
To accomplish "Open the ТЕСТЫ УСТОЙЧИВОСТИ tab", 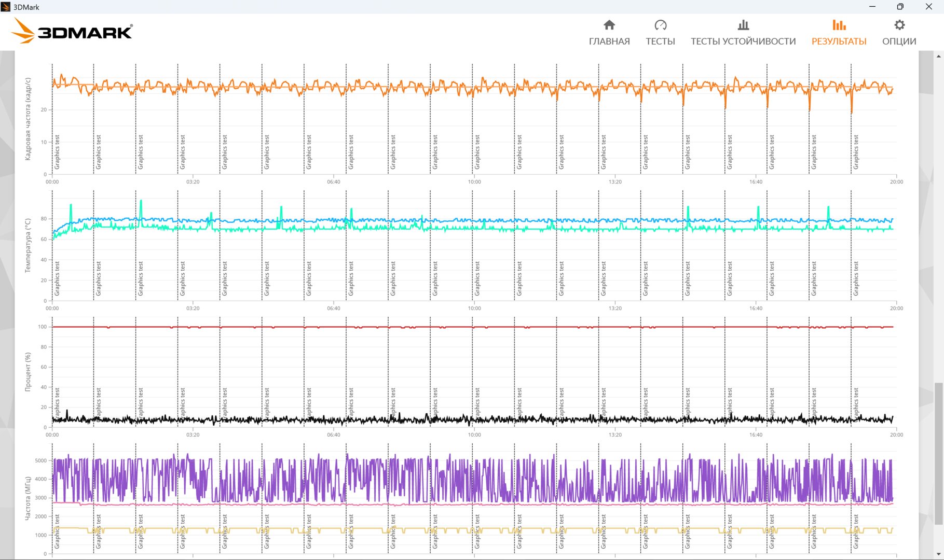I will point(743,41).
